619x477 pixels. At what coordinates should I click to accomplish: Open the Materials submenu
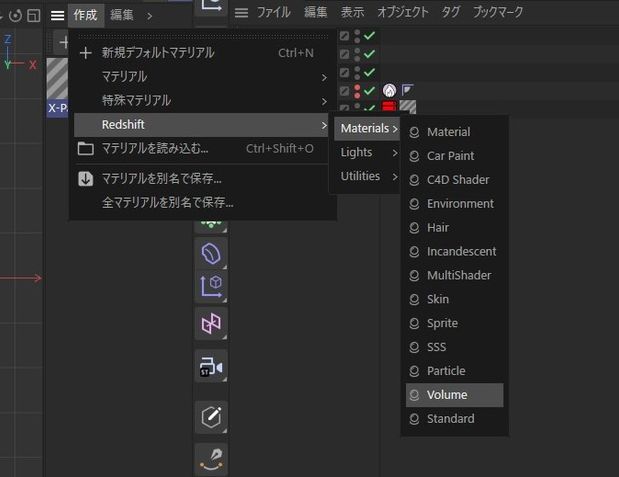coord(367,128)
